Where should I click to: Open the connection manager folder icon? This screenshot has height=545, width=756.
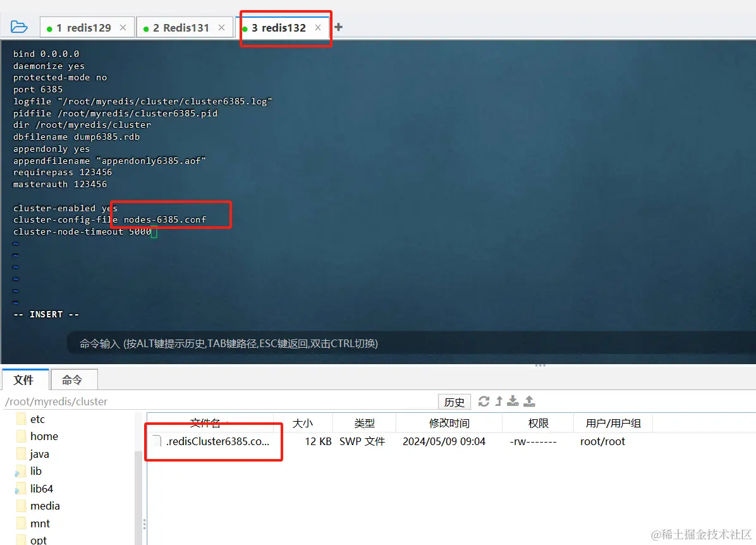(x=20, y=27)
